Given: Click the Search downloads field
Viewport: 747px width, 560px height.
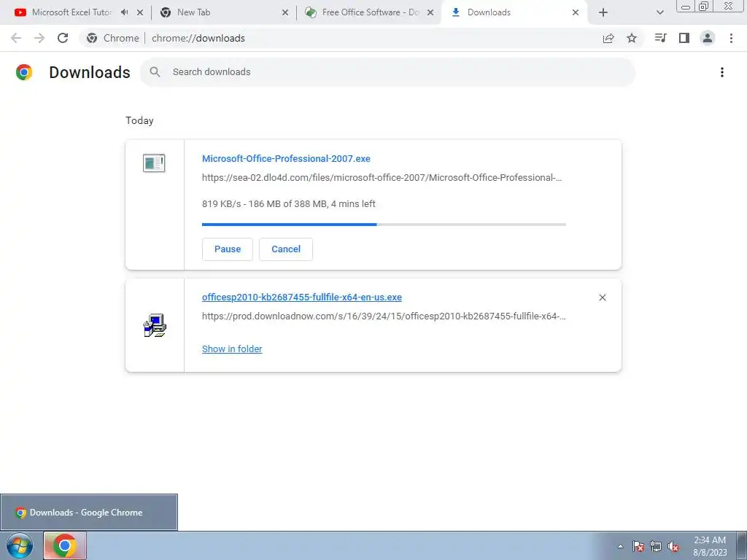Looking at the screenshot, I should coord(387,72).
